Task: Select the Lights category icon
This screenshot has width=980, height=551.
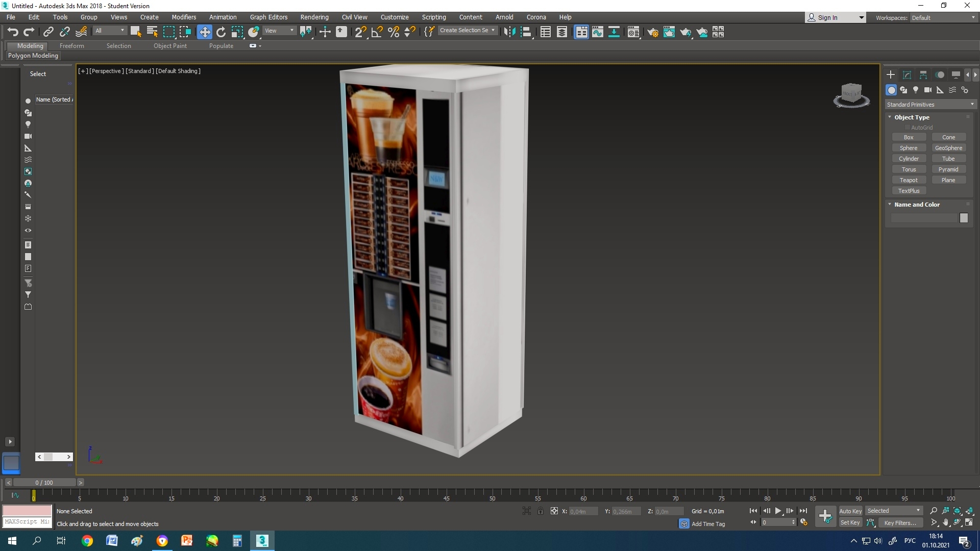Action: [916, 90]
